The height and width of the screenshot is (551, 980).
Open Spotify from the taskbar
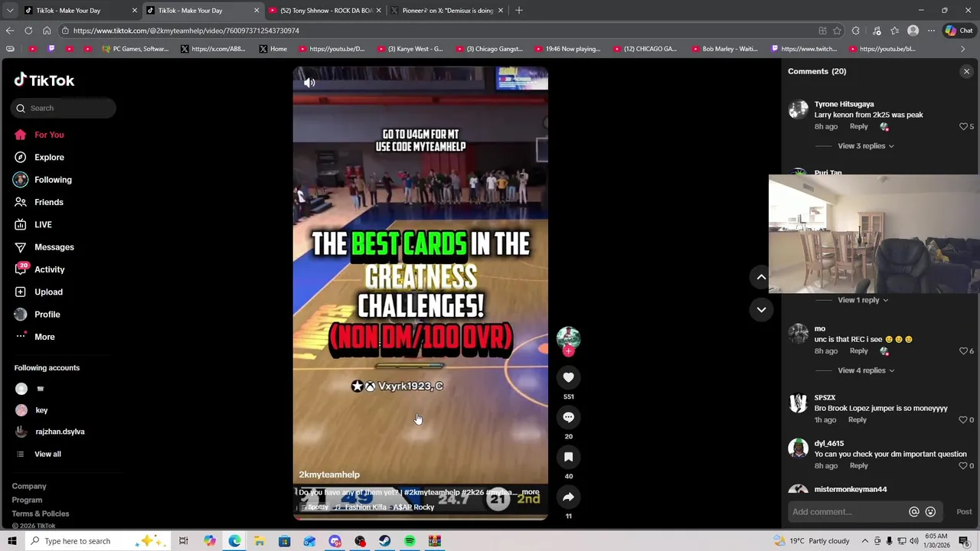(410, 541)
